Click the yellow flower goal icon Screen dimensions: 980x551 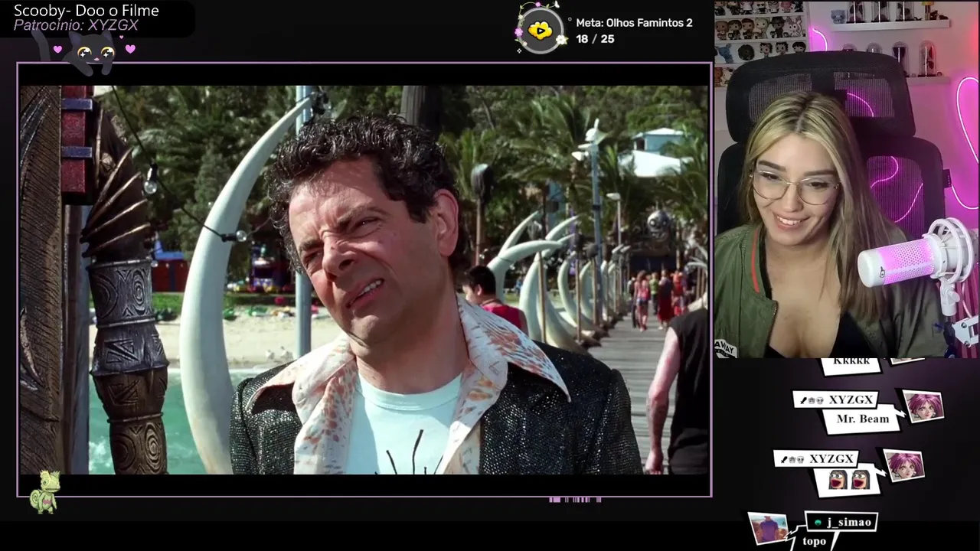click(541, 31)
